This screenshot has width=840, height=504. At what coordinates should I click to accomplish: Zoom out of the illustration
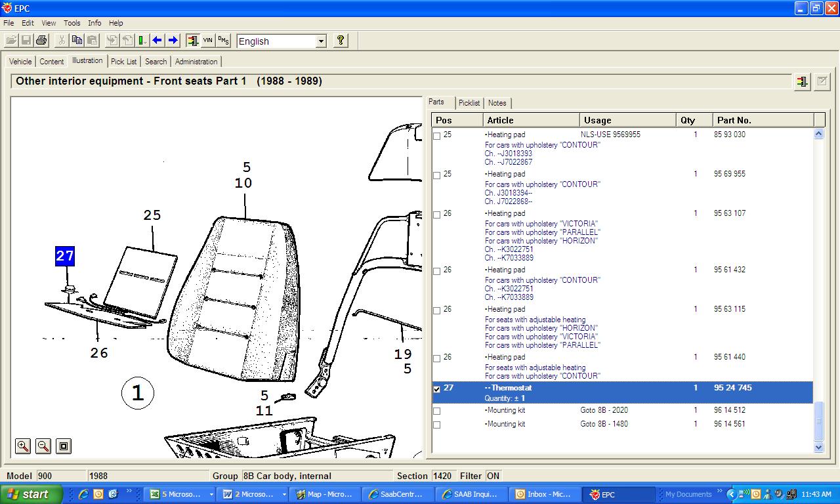(x=43, y=446)
